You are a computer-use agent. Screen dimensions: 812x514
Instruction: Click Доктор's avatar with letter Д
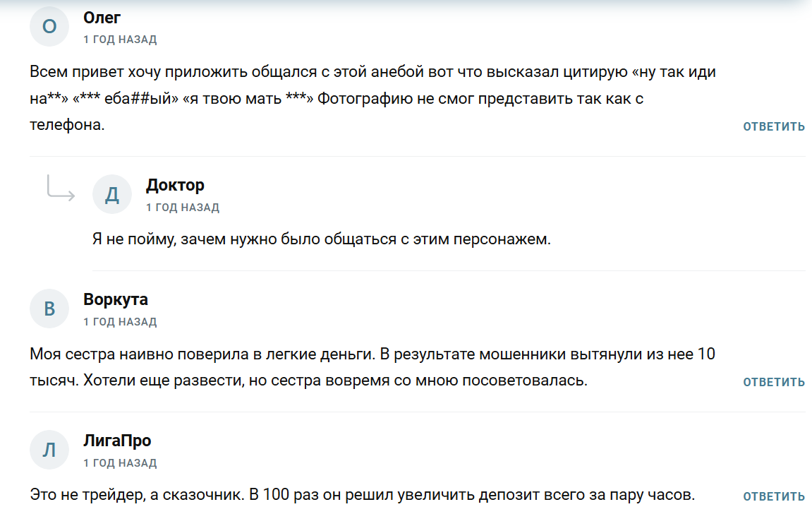coord(111,194)
